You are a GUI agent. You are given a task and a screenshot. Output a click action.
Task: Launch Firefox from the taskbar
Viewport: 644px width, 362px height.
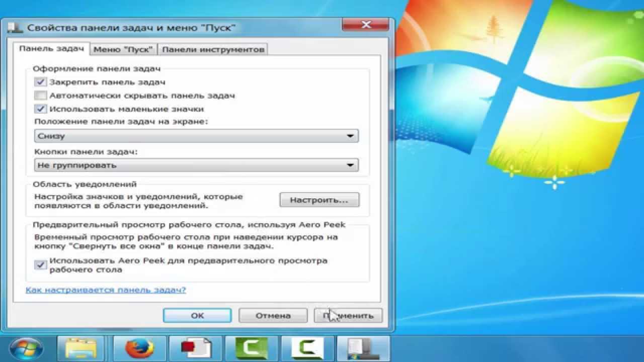[139, 349]
